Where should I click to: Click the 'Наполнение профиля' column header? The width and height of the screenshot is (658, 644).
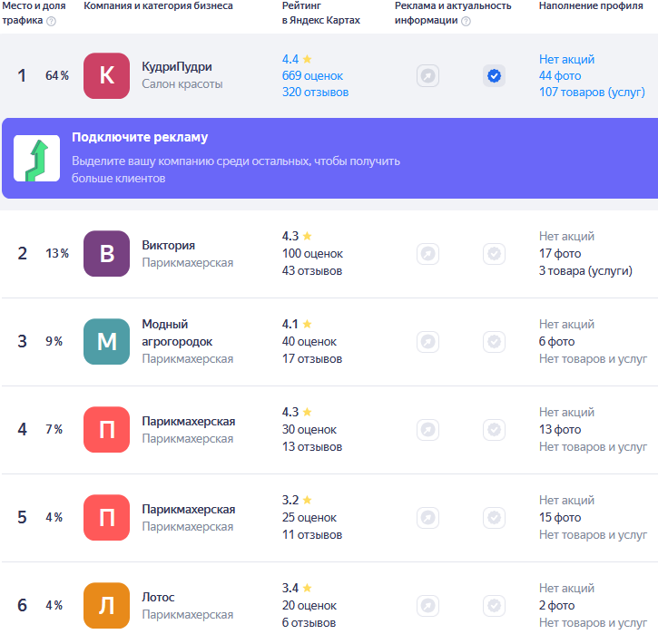(591, 5)
